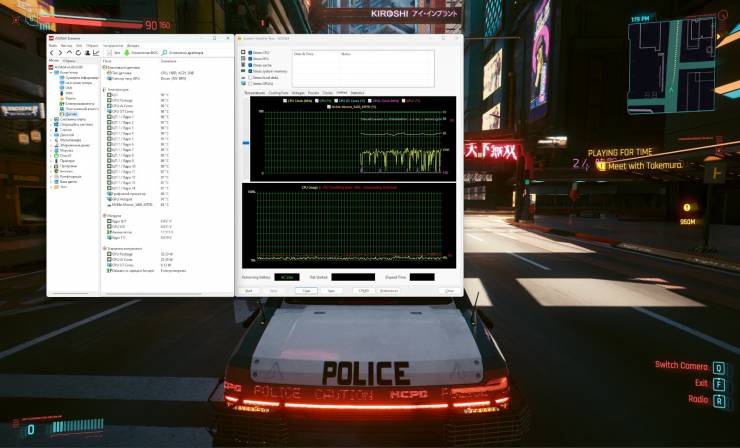Select the IPMI tree item

pos(66,93)
